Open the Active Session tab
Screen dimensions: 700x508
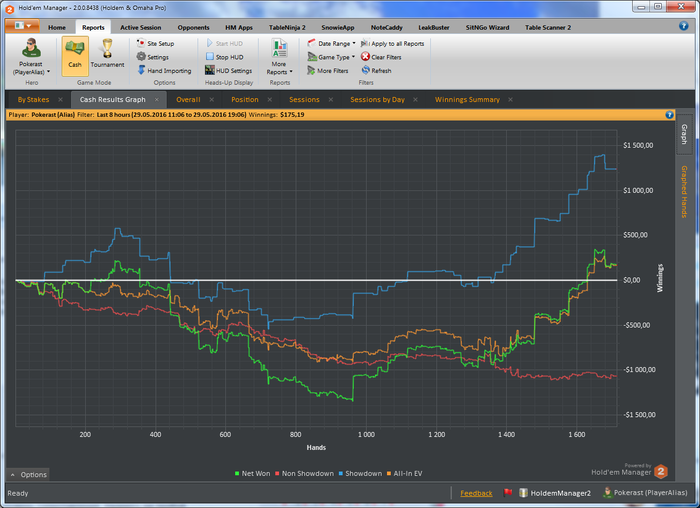point(141,27)
